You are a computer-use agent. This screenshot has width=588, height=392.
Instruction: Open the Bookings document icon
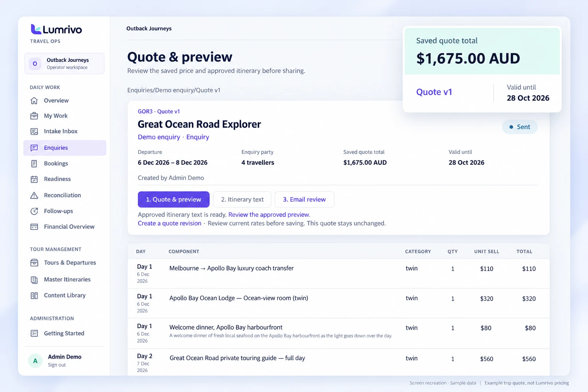pos(34,163)
